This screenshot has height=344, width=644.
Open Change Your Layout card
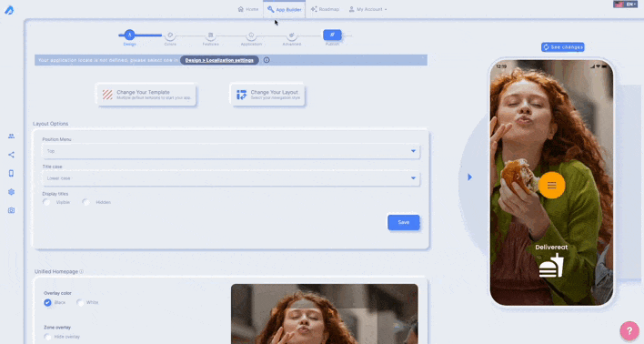(x=267, y=95)
